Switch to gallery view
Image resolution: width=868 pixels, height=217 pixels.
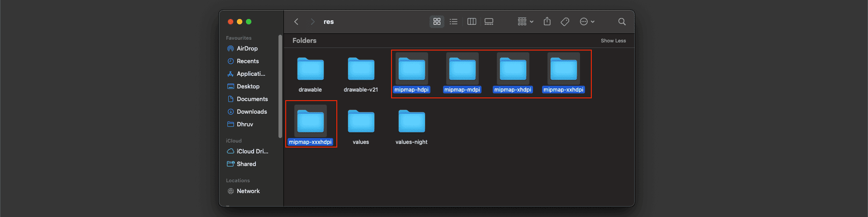[x=489, y=22]
